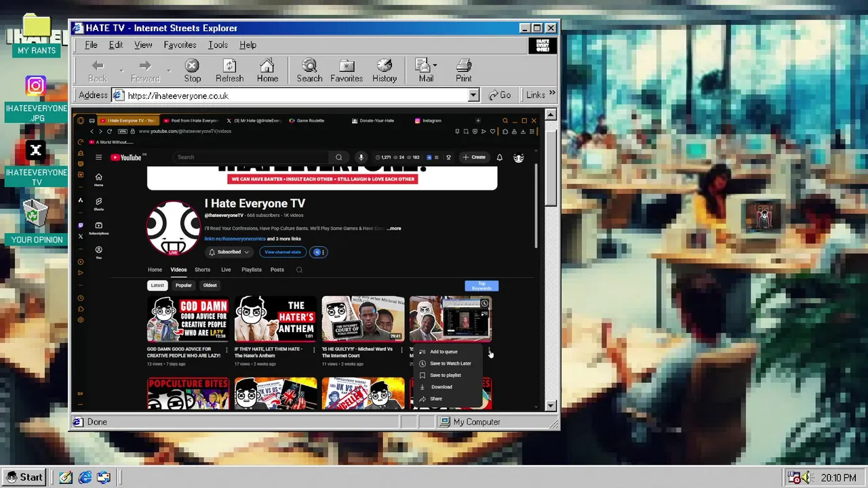Choose Save to Watch Later
This screenshot has height=488, width=868.
coord(448,363)
